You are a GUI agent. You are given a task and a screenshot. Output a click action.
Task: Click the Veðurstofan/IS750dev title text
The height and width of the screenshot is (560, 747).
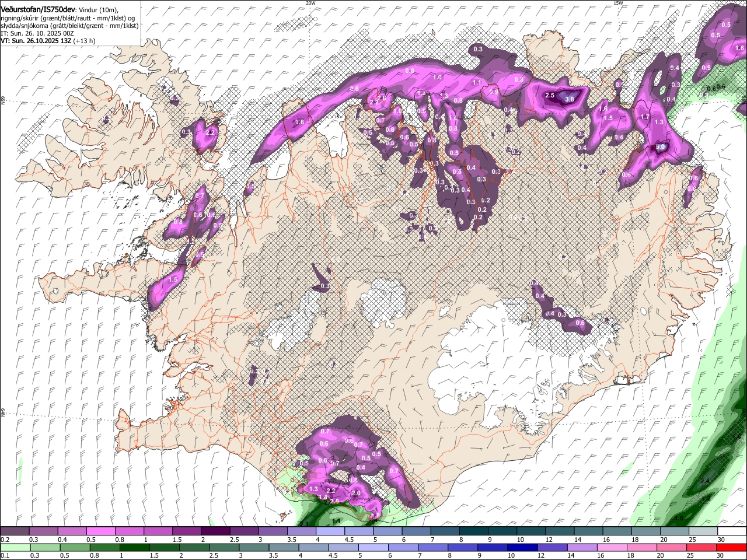coord(38,9)
